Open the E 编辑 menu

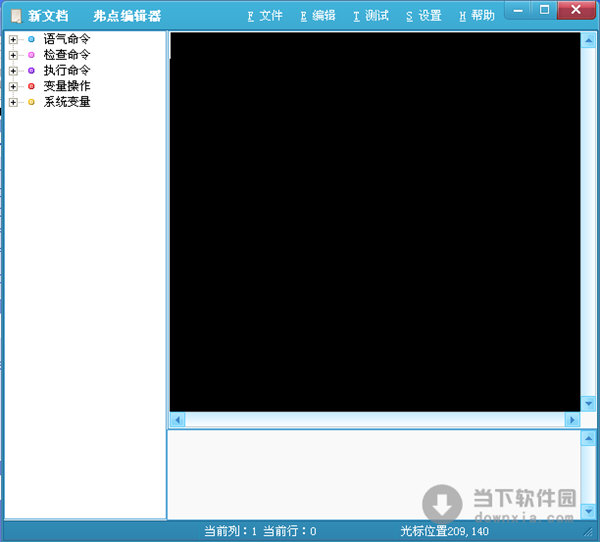click(x=318, y=16)
